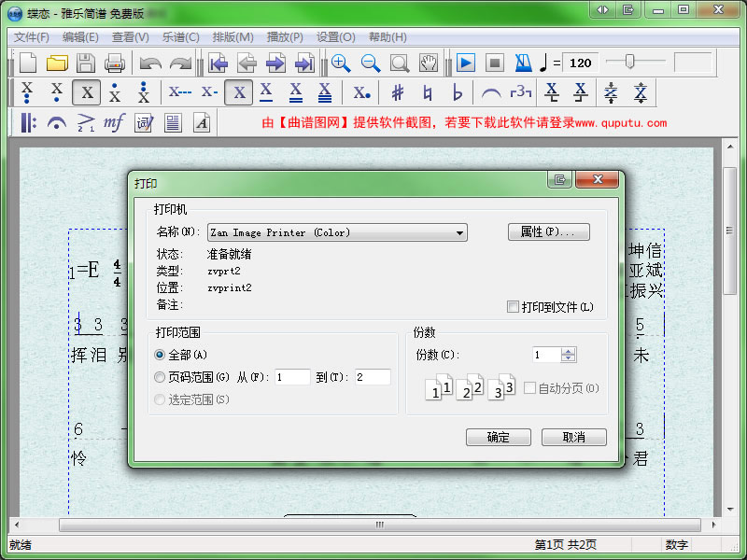Click the 从(F) start page field
This screenshot has height=560, width=747.
click(x=292, y=377)
